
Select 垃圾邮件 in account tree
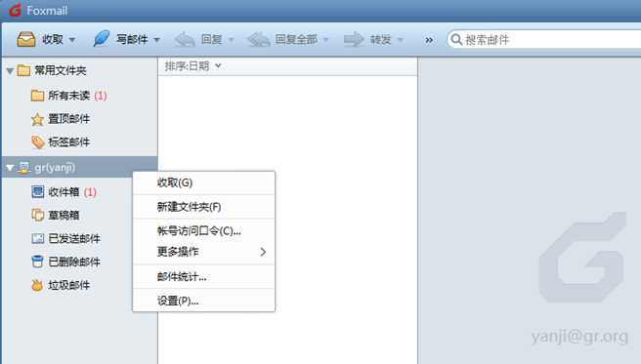coord(68,285)
